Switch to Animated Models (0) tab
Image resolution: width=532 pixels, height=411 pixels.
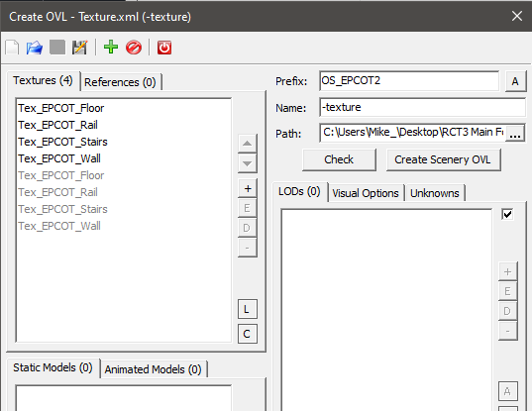pos(153,369)
